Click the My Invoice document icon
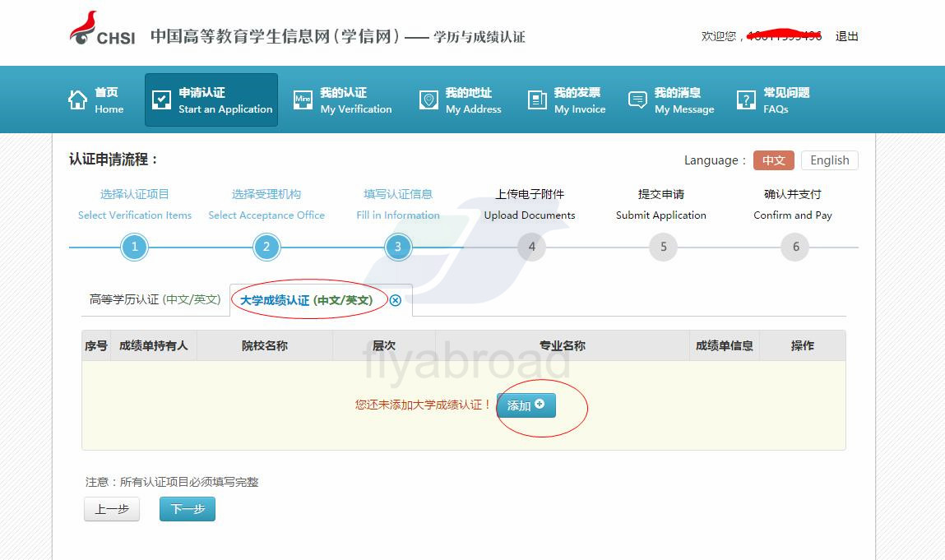The width and height of the screenshot is (945, 560). tap(537, 100)
